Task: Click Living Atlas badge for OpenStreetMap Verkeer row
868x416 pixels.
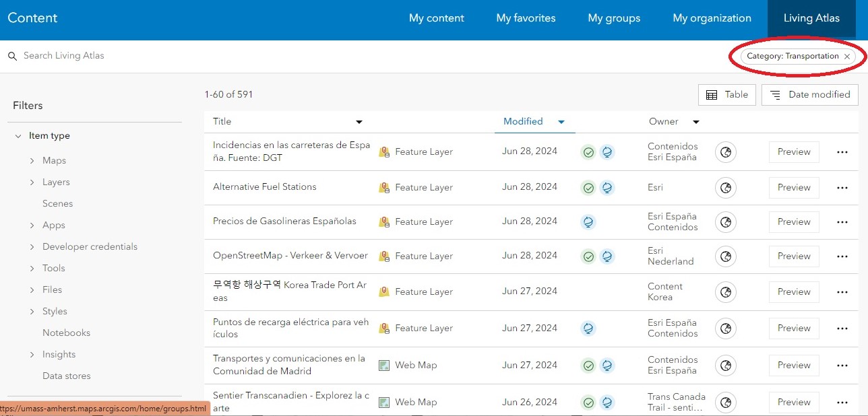Action: point(607,256)
